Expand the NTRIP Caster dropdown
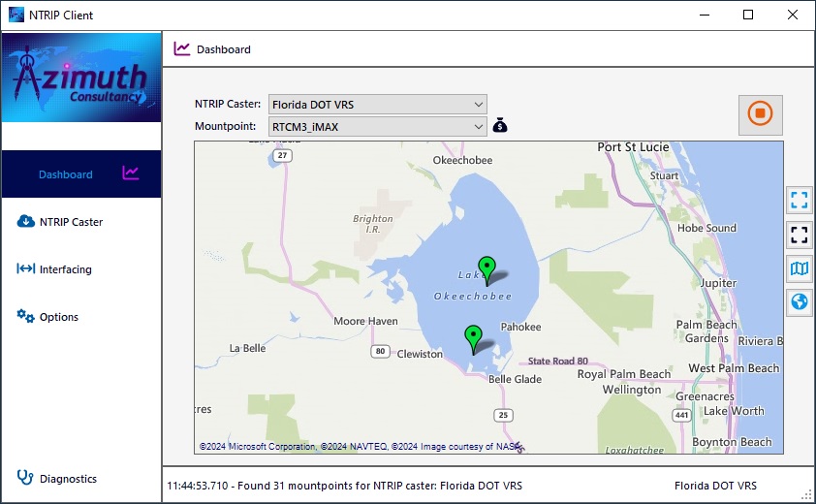The image size is (816, 504). click(x=479, y=104)
